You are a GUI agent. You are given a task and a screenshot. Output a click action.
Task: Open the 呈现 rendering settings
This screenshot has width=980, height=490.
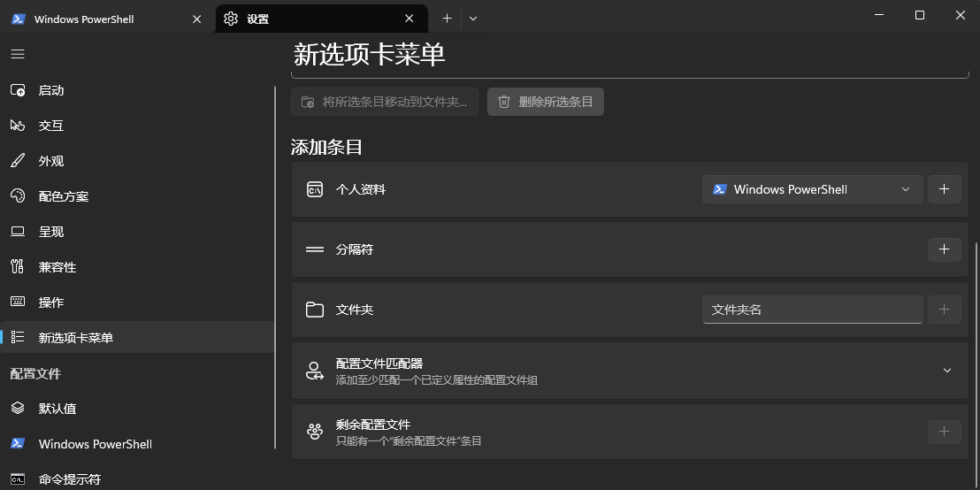pos(51,232)
